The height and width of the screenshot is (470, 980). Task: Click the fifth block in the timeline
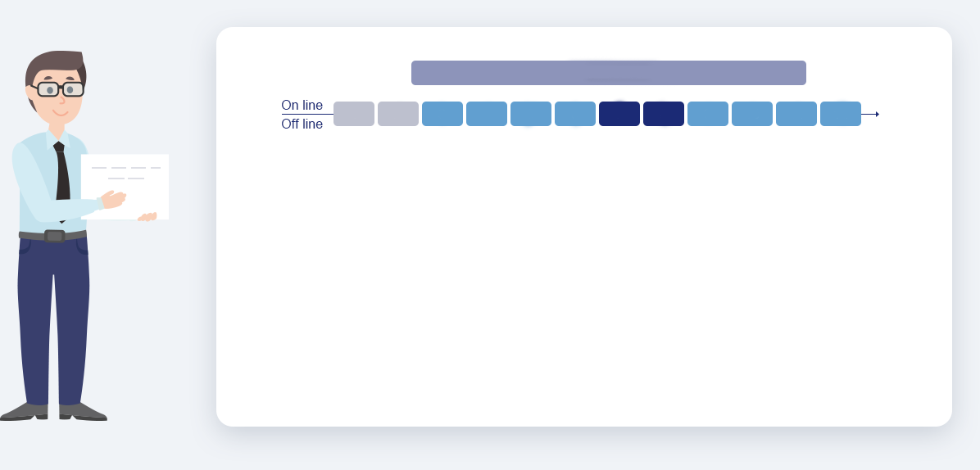point(531,114)
